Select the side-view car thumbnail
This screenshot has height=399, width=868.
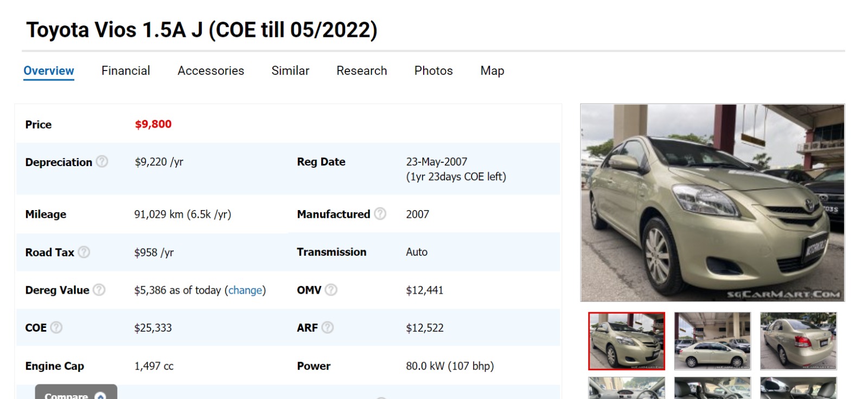pos(712,341)
